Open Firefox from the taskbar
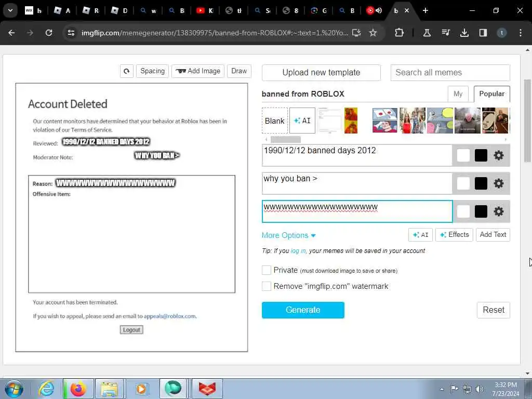Image resolution: width=532 pixels, height=399 pixels. tap(78, 389)
